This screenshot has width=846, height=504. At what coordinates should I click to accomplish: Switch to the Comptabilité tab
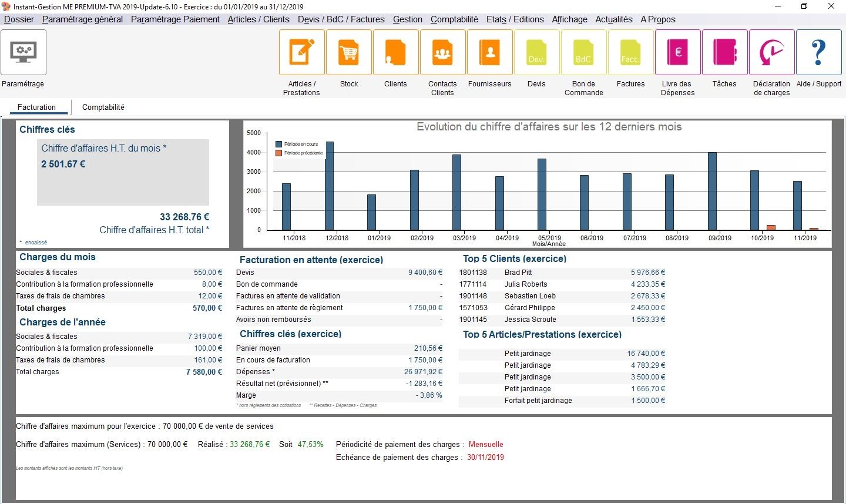(x=103, y=107)
